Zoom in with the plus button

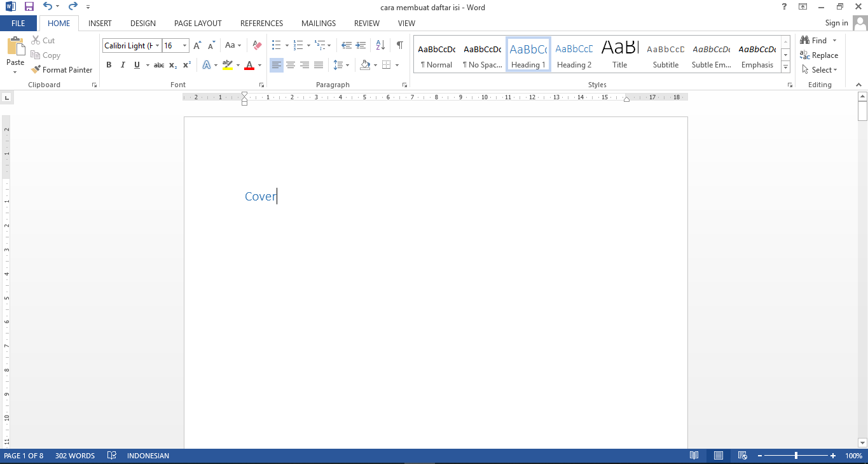pos(833,456)
